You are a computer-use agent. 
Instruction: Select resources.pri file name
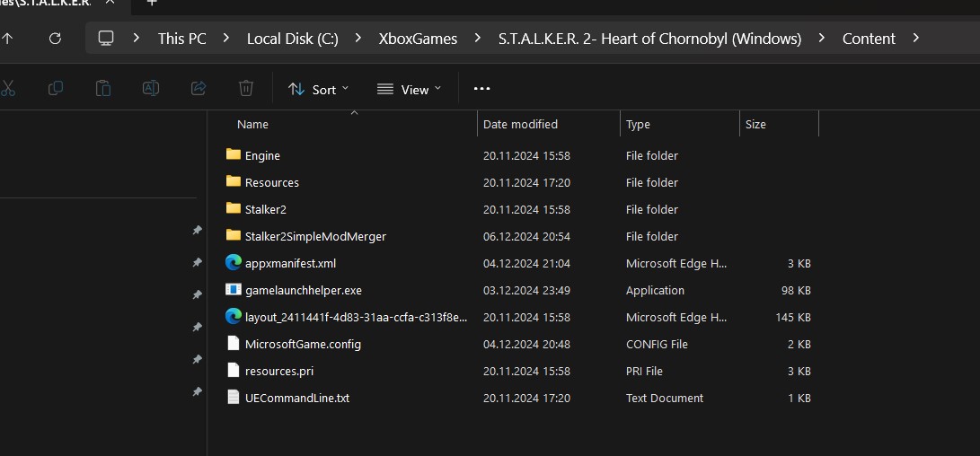point(279,371)
